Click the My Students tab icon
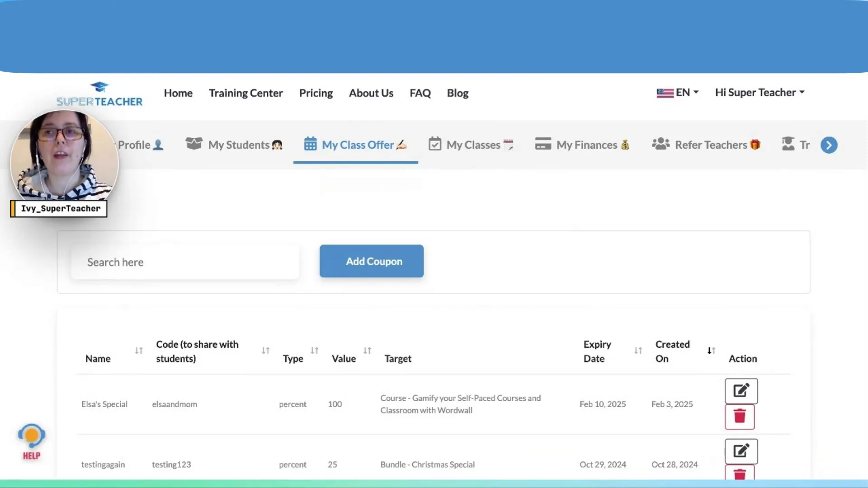This screenshot has width=868, height=488. click(x=194, y=145)
